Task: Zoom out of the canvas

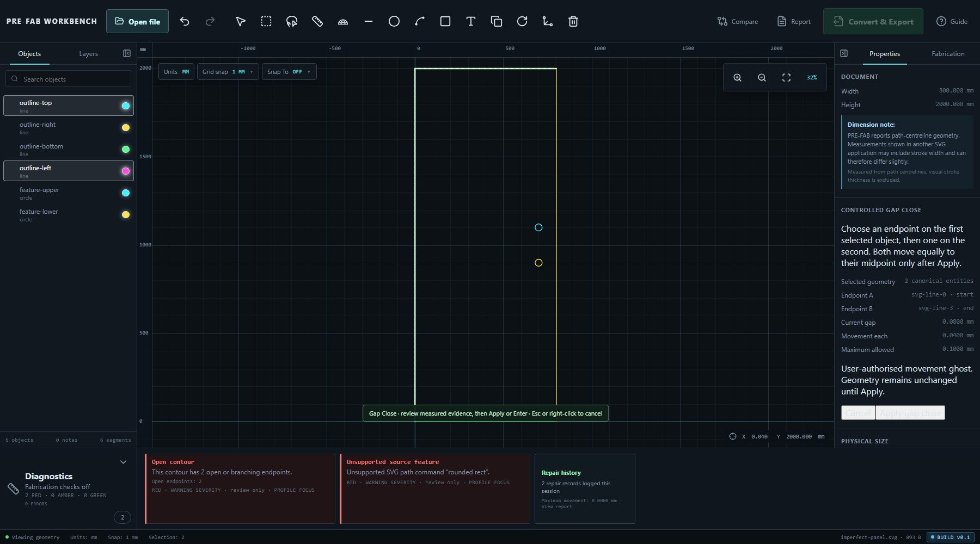Action: tap(762, 78)
